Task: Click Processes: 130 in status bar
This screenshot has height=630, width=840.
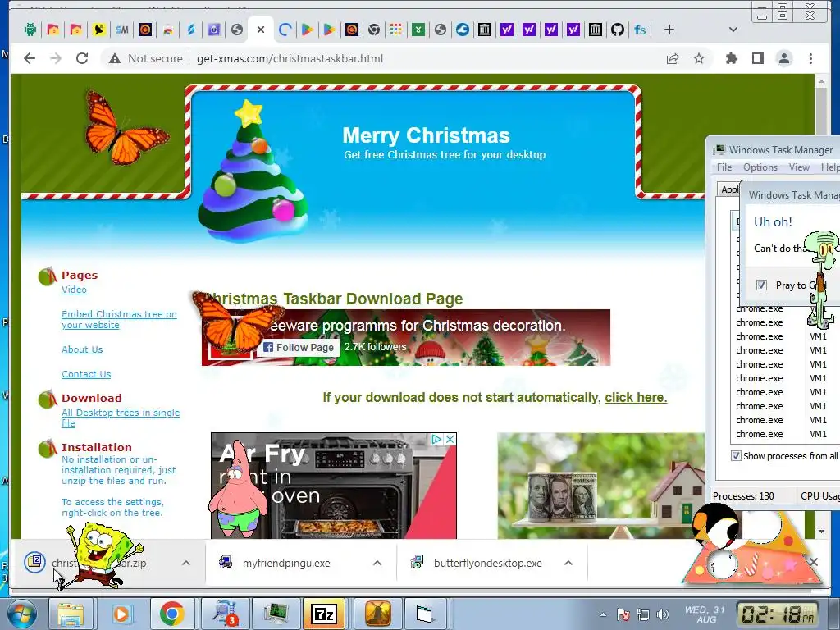Action: point(743,496)
